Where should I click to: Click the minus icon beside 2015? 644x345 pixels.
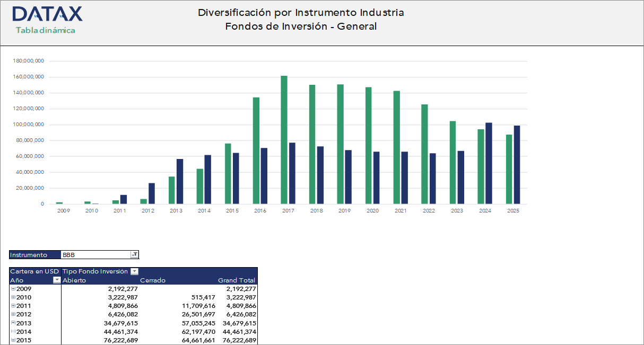click(13, 340)
